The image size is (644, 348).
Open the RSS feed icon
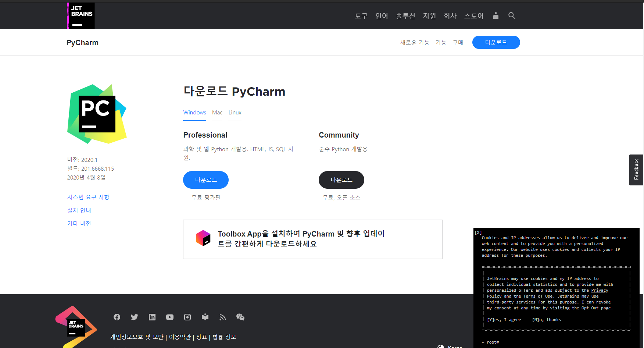(223, 317)
